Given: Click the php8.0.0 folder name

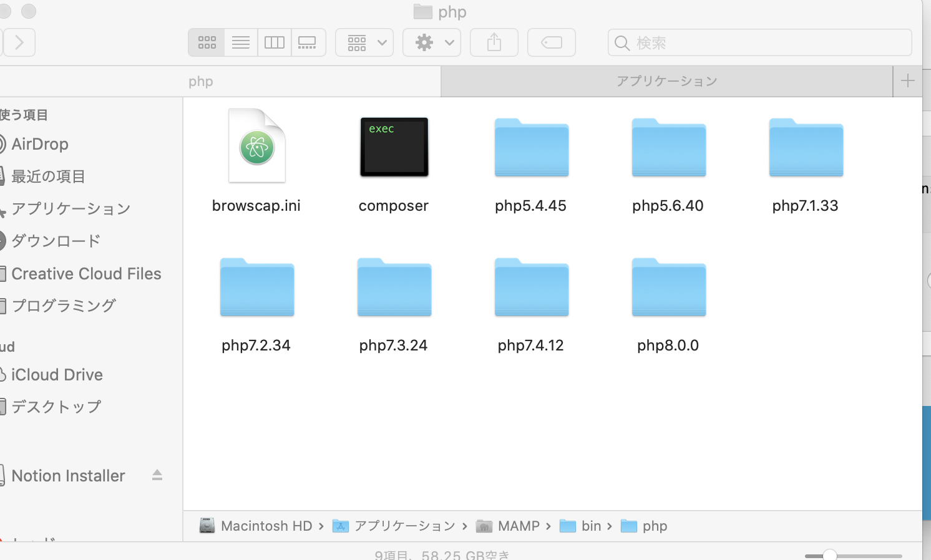Looking at the screenshot, I should click(668, 345).
